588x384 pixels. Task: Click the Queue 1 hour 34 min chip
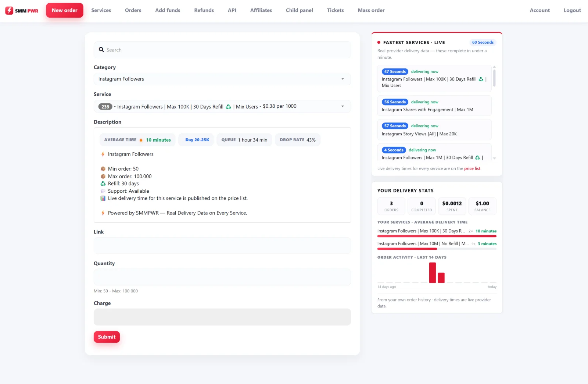[x=244, y=140]
